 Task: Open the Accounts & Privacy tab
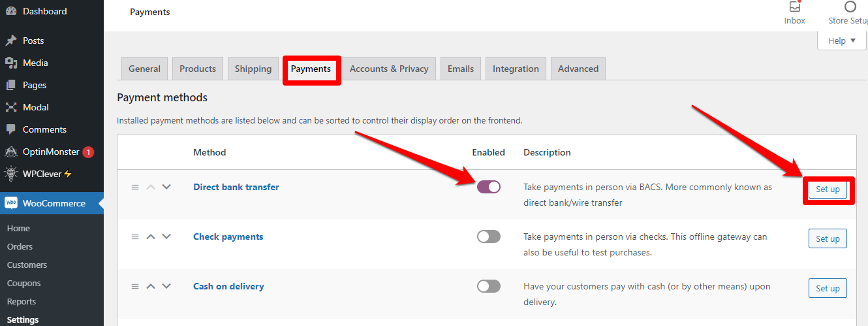(389, 69)
